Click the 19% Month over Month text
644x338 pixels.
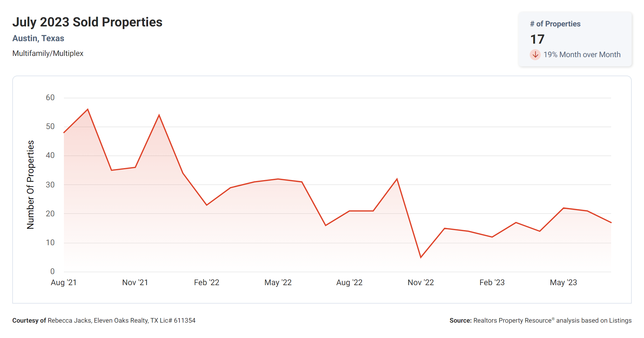click(x=582, y=55)
